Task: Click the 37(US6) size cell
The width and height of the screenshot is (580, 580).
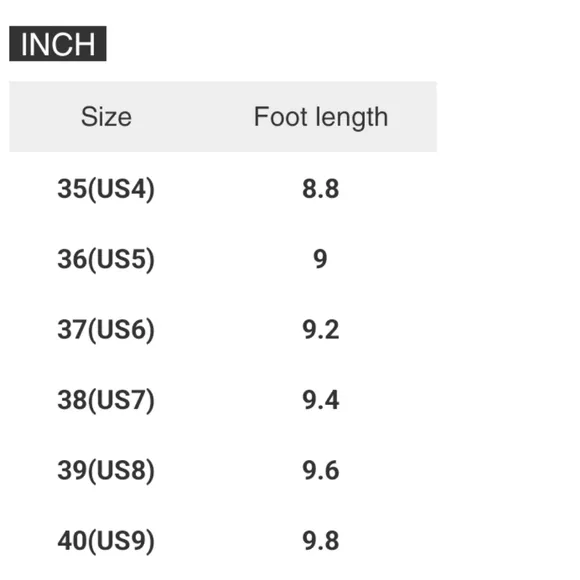Action: [106, 330]
